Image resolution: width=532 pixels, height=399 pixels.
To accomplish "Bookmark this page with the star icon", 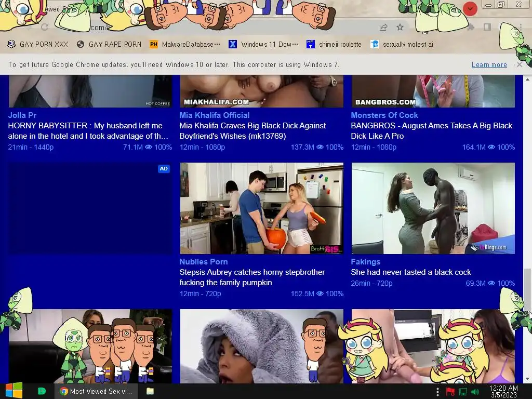I will click(x=400, y=27).
